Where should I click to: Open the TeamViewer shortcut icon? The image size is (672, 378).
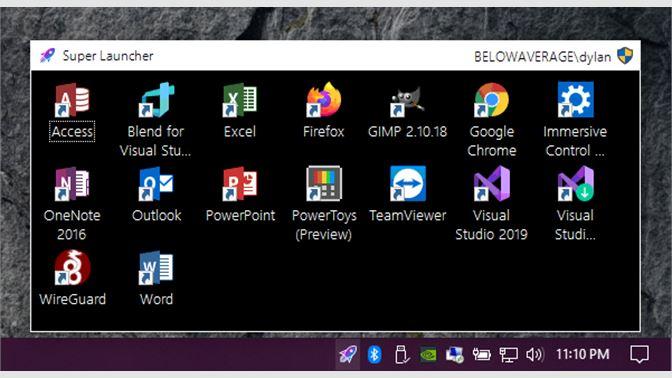408,183
